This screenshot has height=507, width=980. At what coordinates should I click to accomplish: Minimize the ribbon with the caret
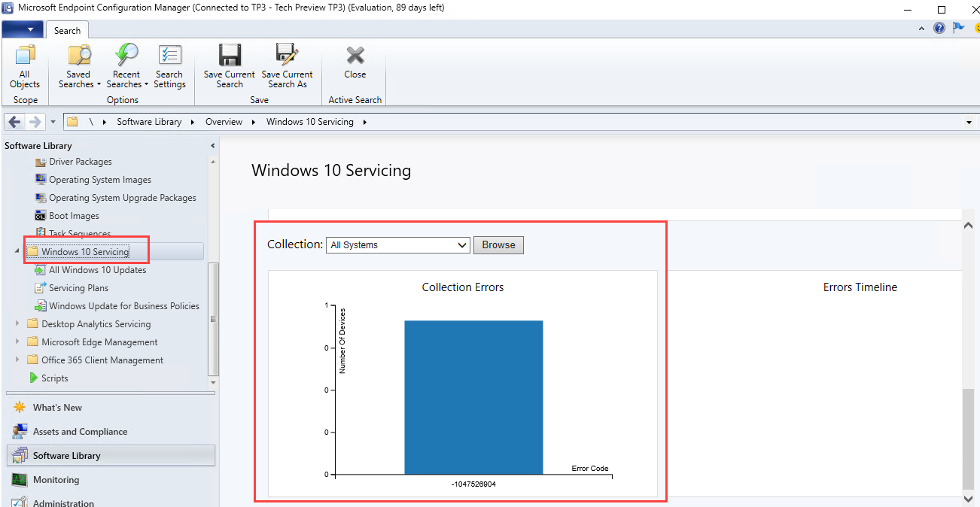pos(922,29)
